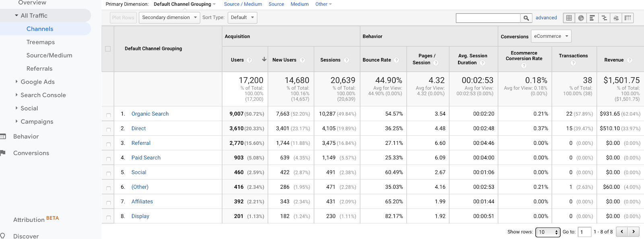Click the Go to page number field
Screen dimensions: 644x239
[584, 232]
